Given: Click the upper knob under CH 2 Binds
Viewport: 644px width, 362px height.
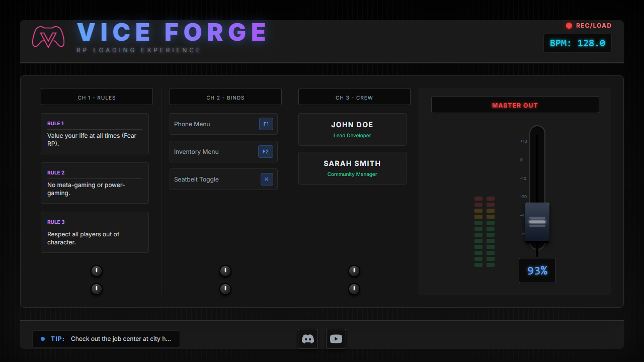Looking at the screenshot, I should [225, 271].
